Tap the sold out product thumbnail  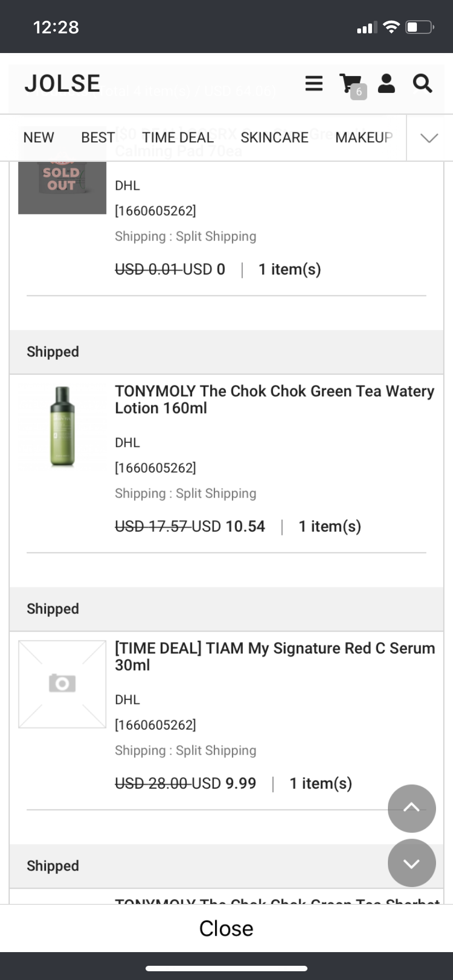[x=62, y=180]
